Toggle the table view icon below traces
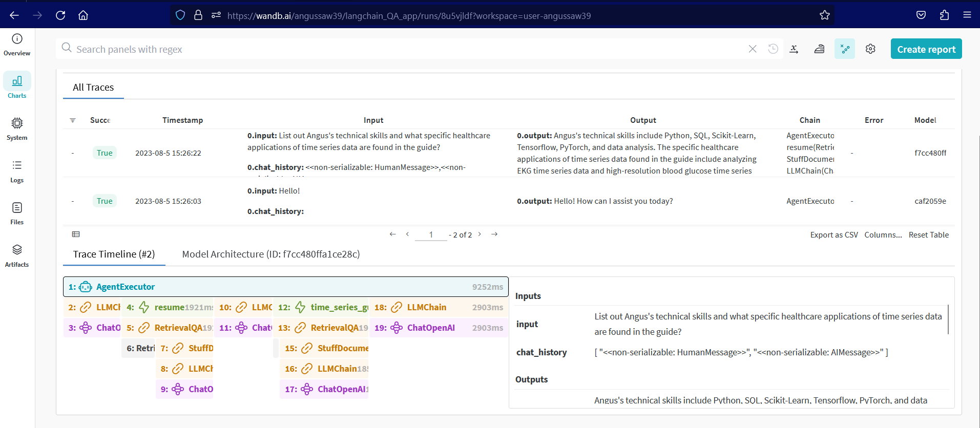The width and height of the screenshot is (980, 428). pos(76,234)
